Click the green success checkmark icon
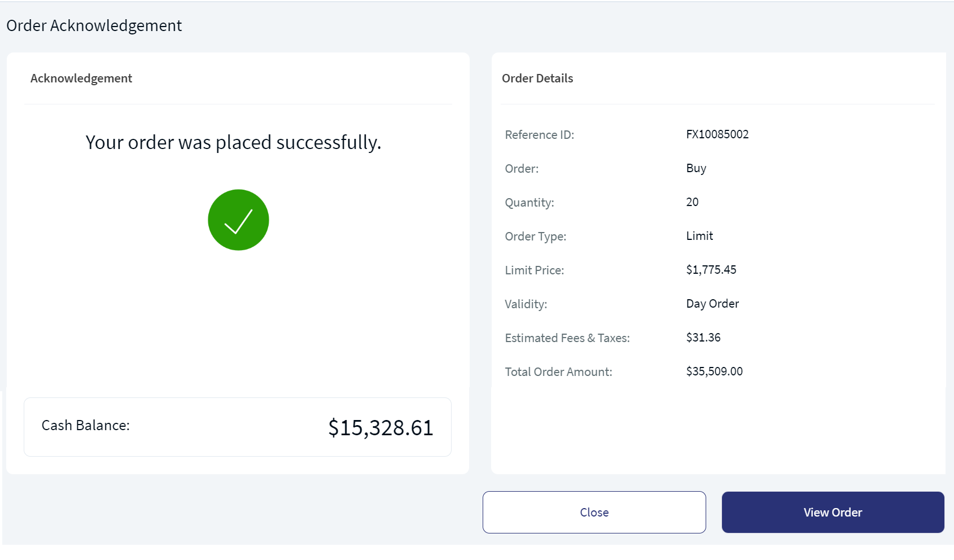 238,220
